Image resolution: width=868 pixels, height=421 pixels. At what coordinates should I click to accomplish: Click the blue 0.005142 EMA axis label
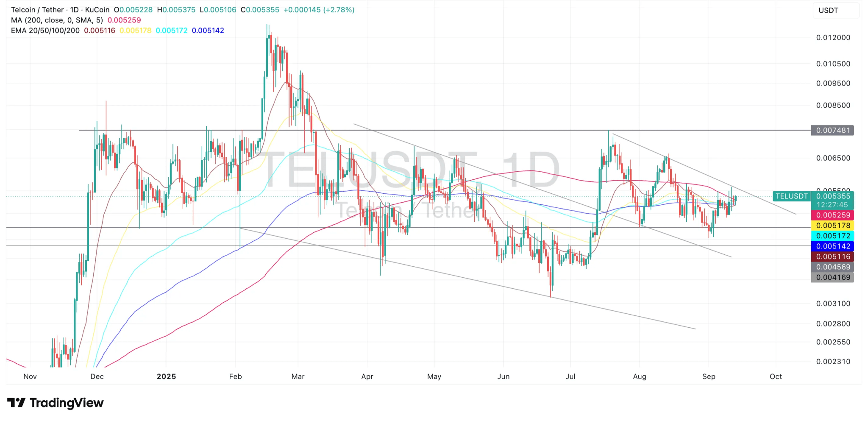pyautogui.click(x=832, y=246)
